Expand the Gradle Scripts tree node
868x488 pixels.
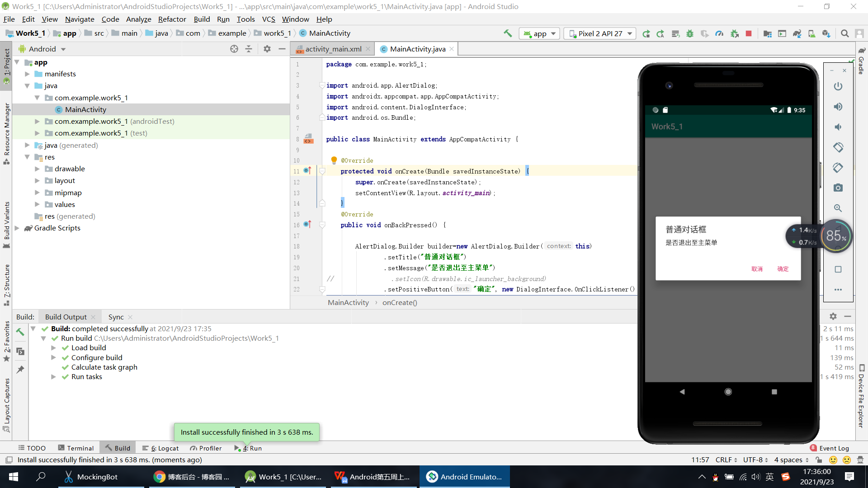click(x=17, y=228)
